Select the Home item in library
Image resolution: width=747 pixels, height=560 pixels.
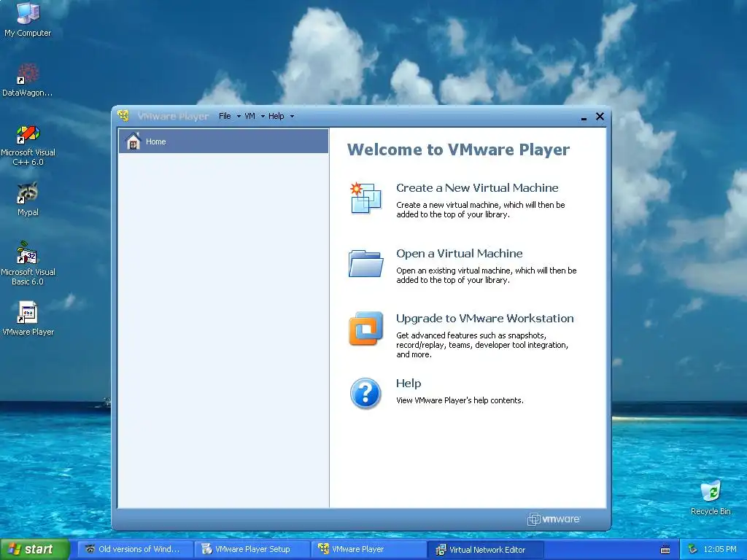pos(223,141)
